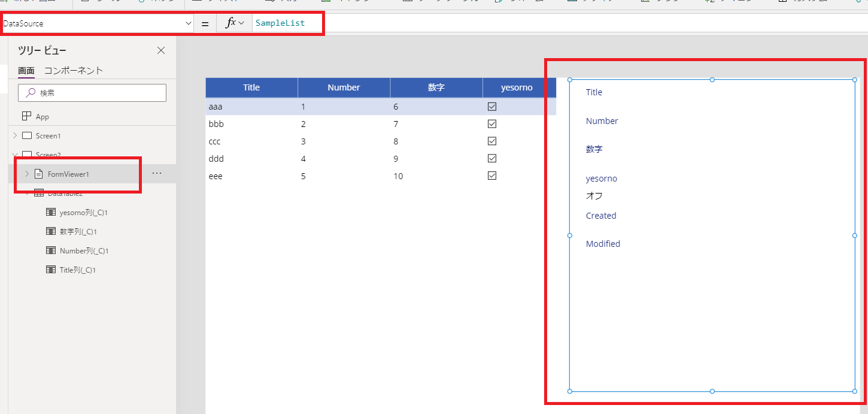Expand Screen1 in the tree view

[15, 135]
